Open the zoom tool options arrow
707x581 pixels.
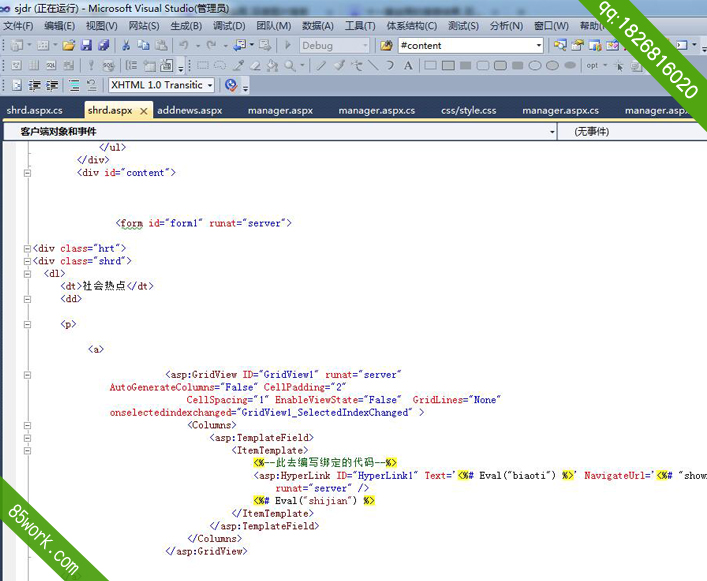pos(302,66)
